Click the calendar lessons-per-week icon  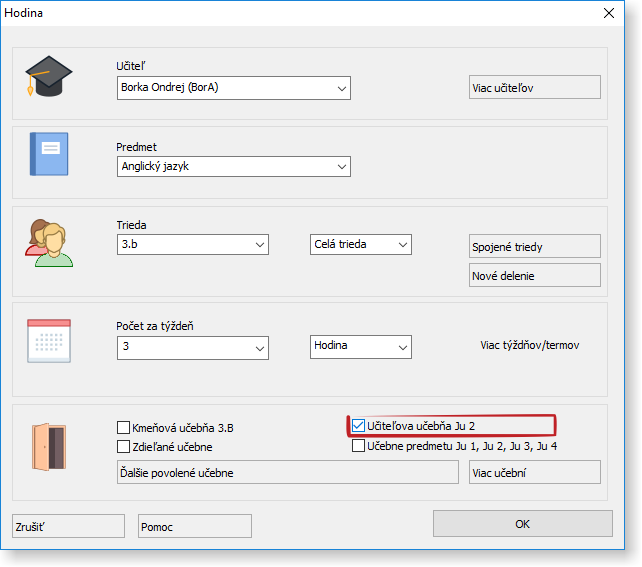[49, 340]
